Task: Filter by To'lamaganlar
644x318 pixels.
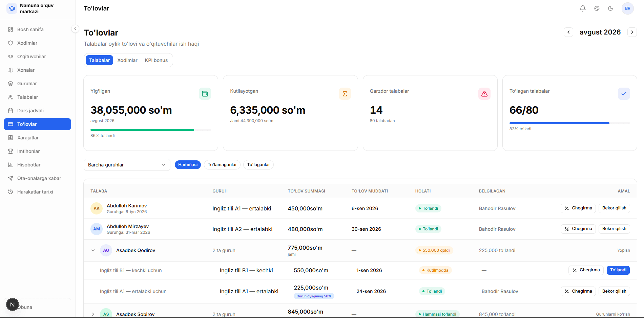Action: 222,165
